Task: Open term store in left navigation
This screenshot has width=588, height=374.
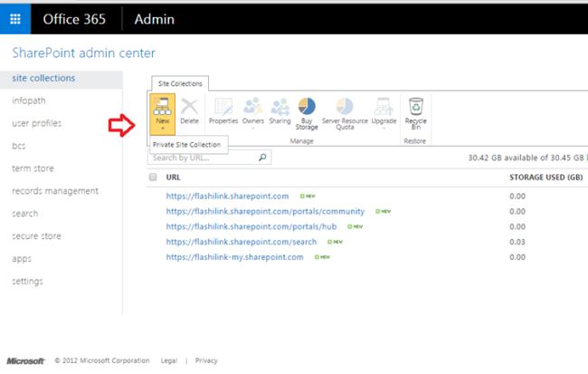Action: click(x=33, y=168)
